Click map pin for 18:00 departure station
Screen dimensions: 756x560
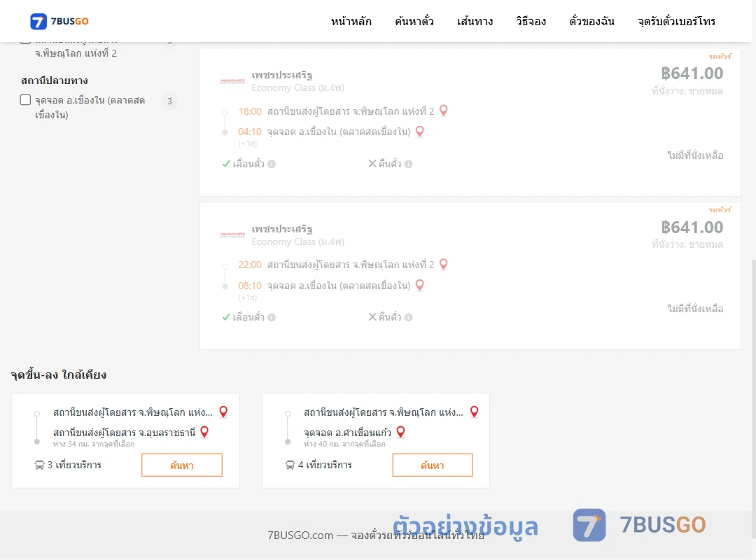pos(444,111)
